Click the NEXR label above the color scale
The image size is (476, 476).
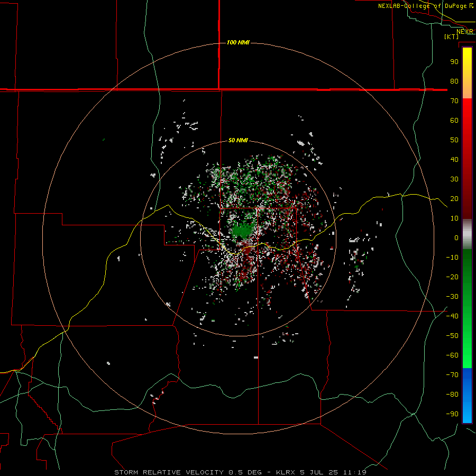tap(465, 32)
